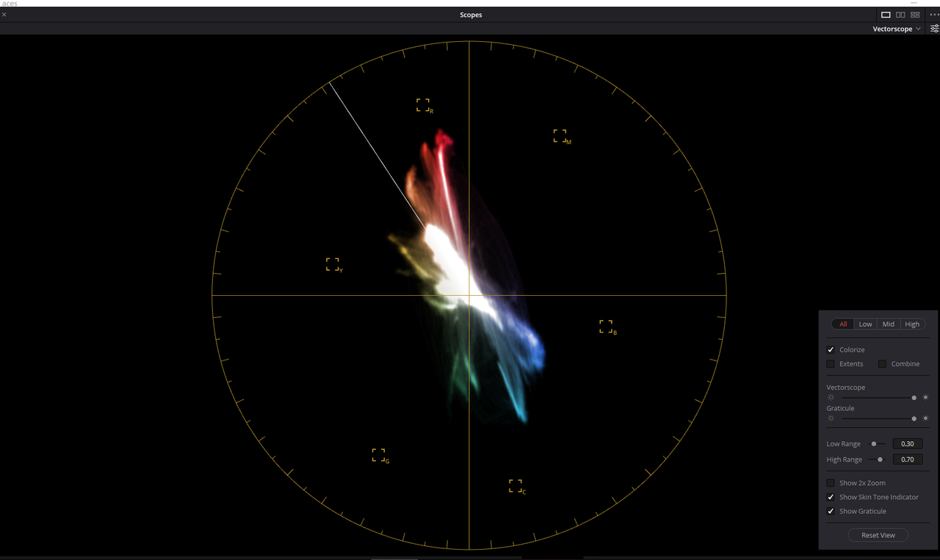The height and width of the screenshot is (560, 940).
Task: Click the B blue target box on vectorscope
Action: [606, 327]
